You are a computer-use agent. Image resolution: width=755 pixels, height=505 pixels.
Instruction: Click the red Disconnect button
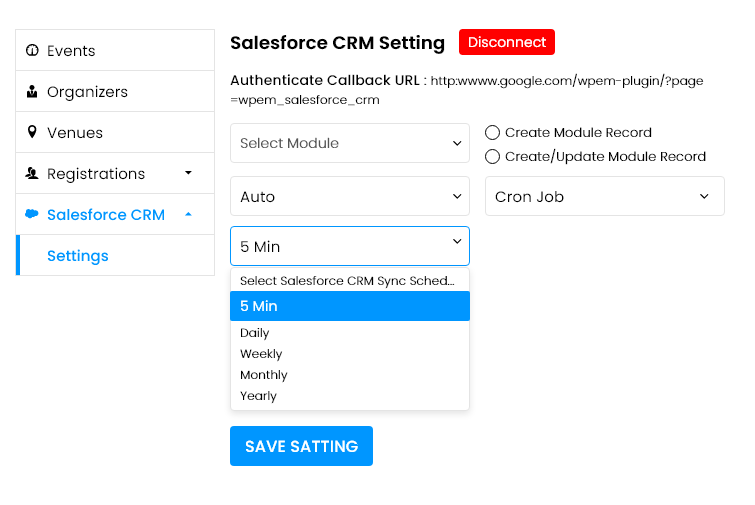point(507,42)
